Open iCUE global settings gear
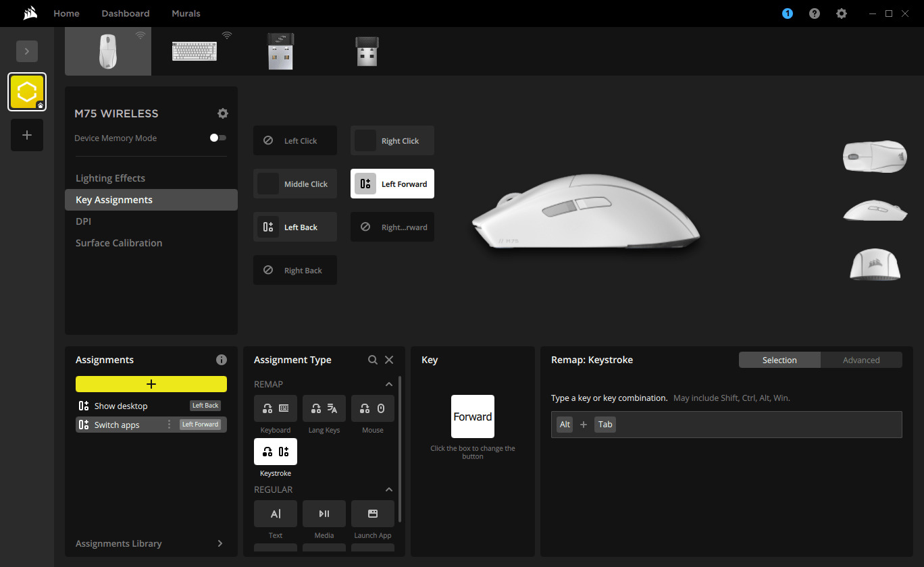The width and height of the screenshot is (924, 567). [x=842, y=13]
